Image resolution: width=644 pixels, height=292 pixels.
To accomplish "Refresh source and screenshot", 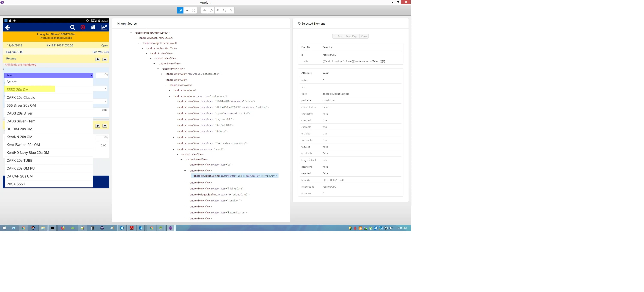I will [x=211, y=10].
